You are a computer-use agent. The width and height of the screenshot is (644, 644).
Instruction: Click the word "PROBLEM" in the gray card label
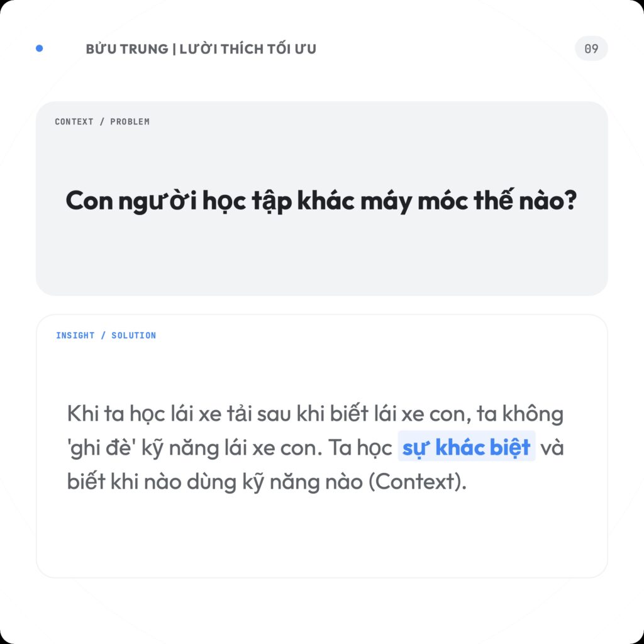pyautogui.click(x=130, y=121)
